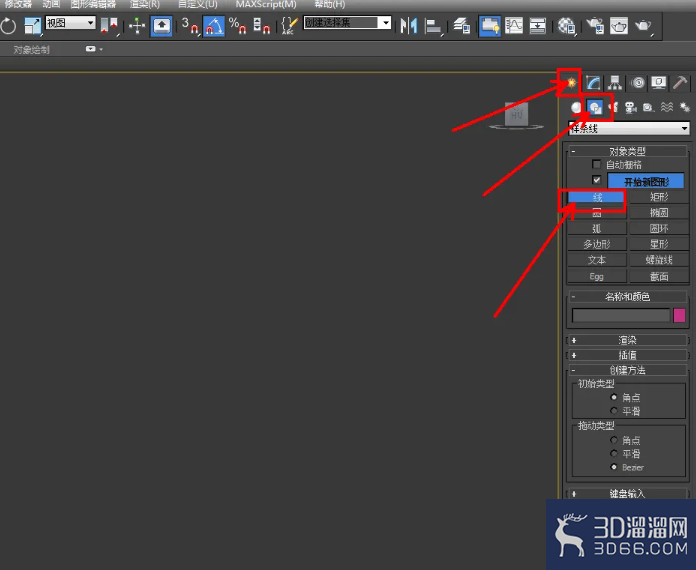Image resolution: width=696 pixels, height=570 pixels.
Task: Click the Mirror tool icon
Action: point(408,26)
